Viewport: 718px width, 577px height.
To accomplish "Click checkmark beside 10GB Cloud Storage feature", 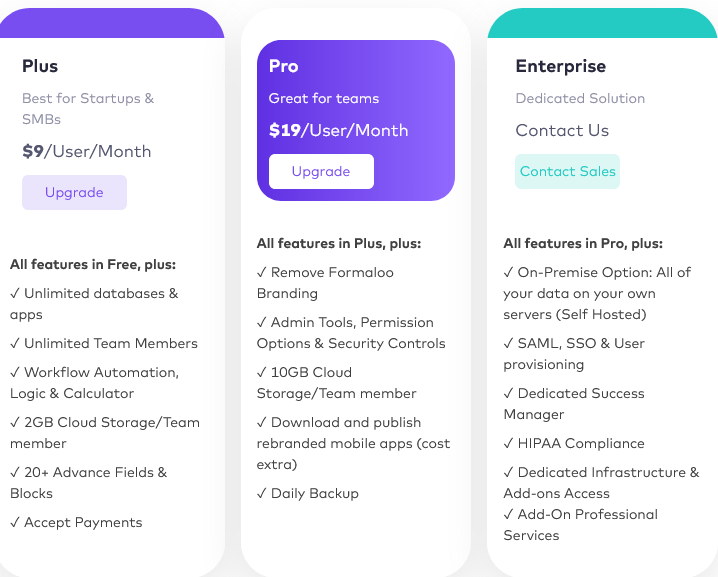I will coord(262,372).
